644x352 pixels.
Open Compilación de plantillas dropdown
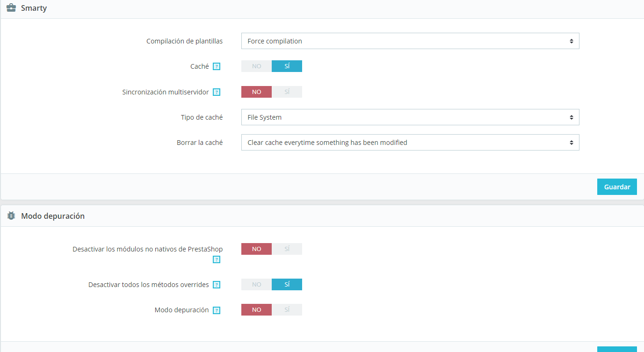(410, 41)
